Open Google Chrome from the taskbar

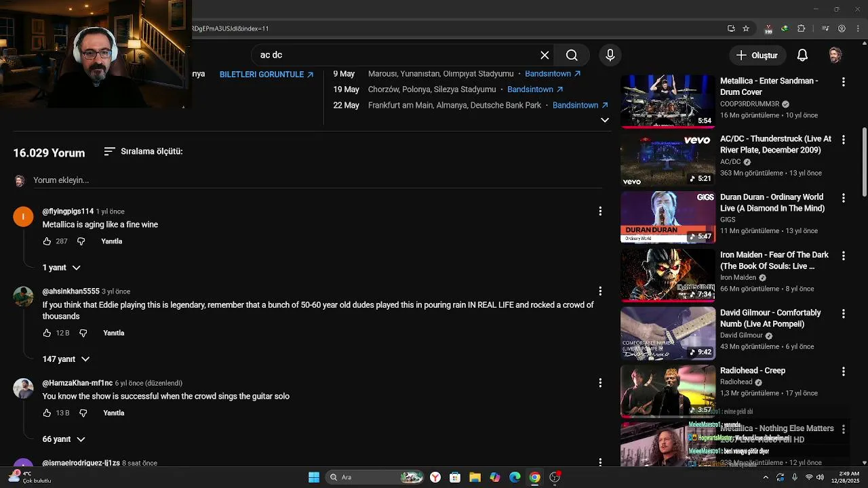(534, 477)
